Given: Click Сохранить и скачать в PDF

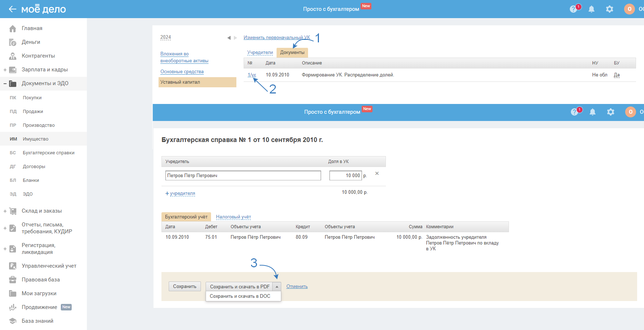Looking at the screenshot, I should [240, 287].
